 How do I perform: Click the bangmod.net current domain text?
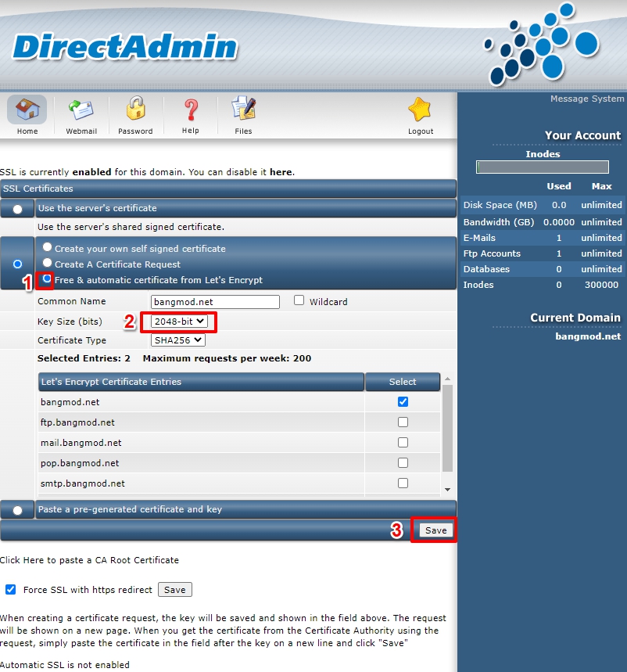588,336
